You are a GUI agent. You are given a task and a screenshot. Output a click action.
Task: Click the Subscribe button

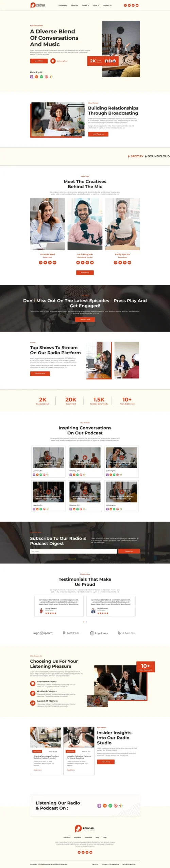129,551
